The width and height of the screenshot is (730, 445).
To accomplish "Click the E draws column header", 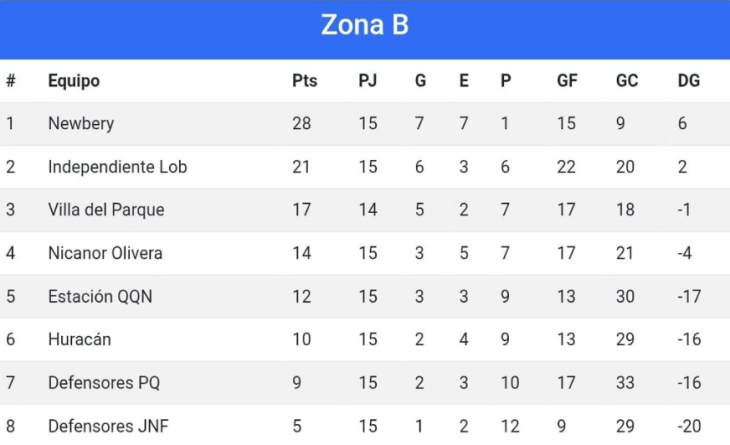I will pos(464,81).
